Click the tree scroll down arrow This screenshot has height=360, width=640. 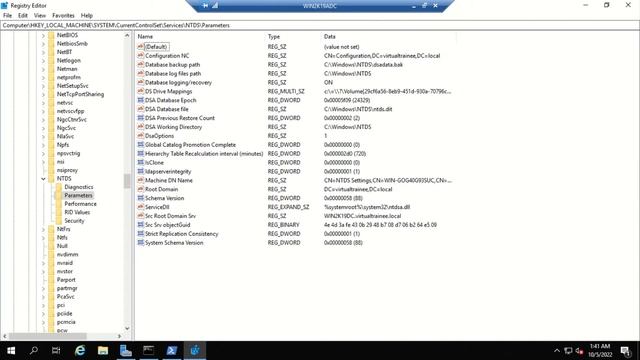127,329
